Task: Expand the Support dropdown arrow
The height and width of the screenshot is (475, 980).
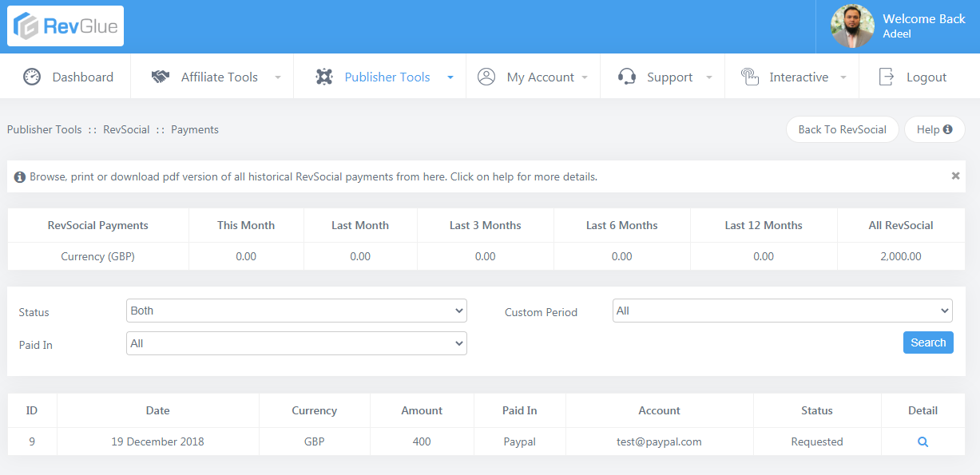Action: pyautogui.click(x=709, y=77)
